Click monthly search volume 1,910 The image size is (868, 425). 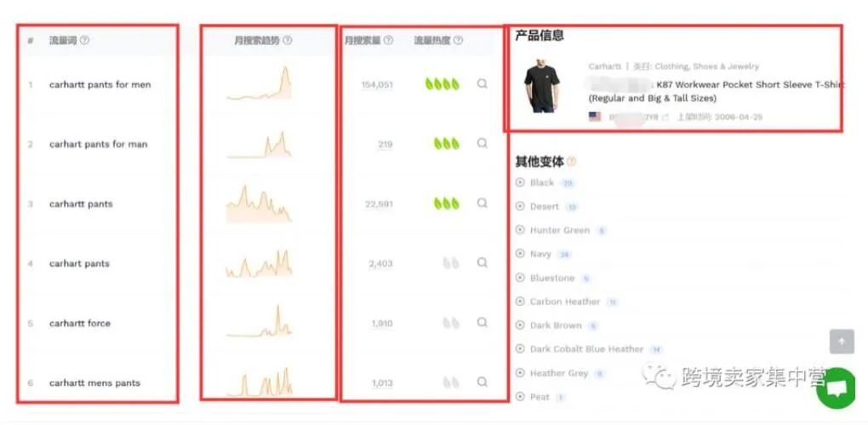tap(382, 323)
